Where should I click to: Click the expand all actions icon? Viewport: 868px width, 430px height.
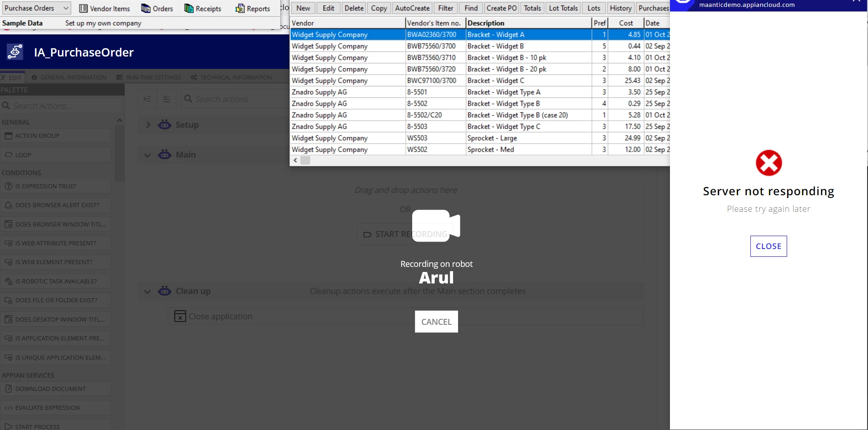[x=147, y=99]
